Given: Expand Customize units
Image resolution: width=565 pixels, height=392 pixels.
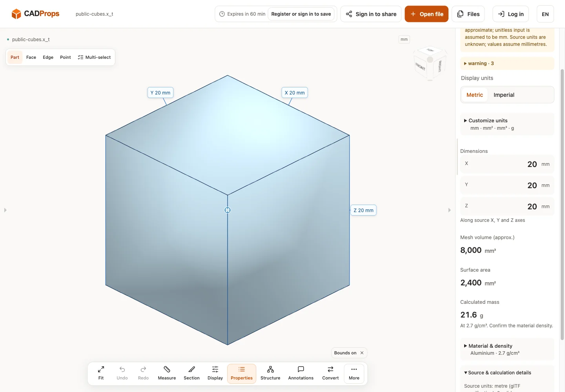Looking at the screenshot, I should tap(507, 124).
